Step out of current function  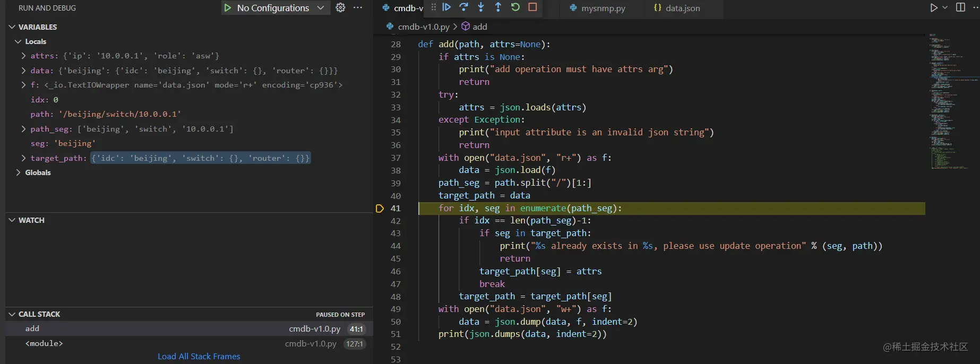pos(498,7)
